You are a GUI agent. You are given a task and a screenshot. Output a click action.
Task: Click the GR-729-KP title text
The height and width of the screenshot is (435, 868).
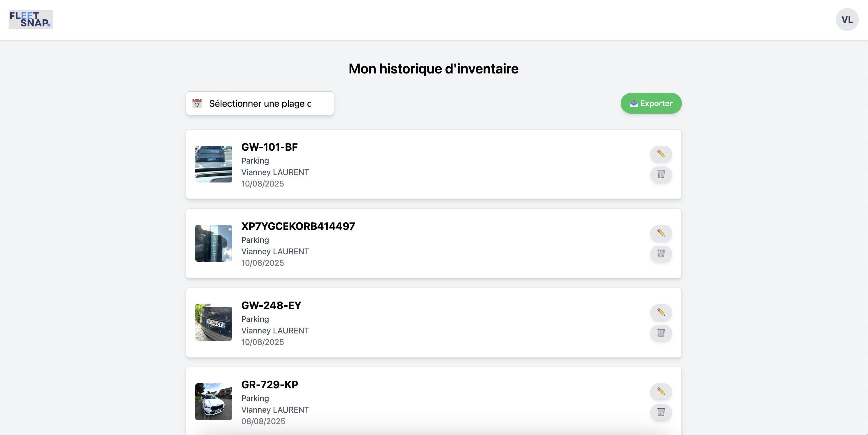(270, 384)
